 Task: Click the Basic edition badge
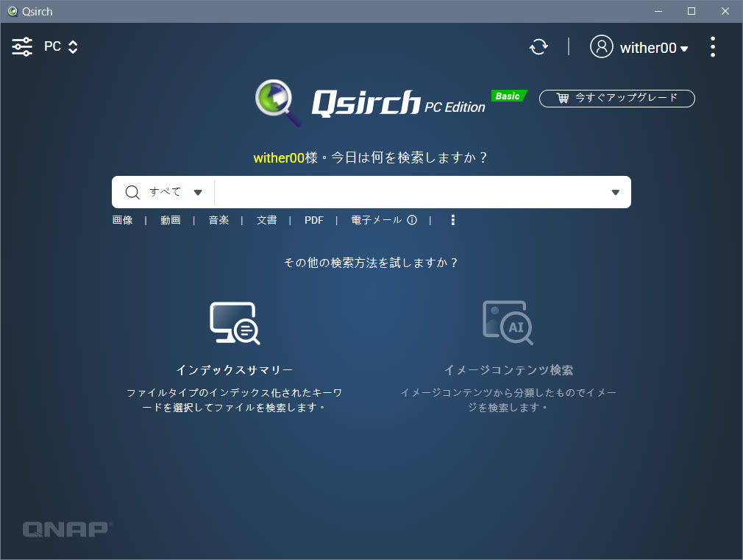pos(508,96)
